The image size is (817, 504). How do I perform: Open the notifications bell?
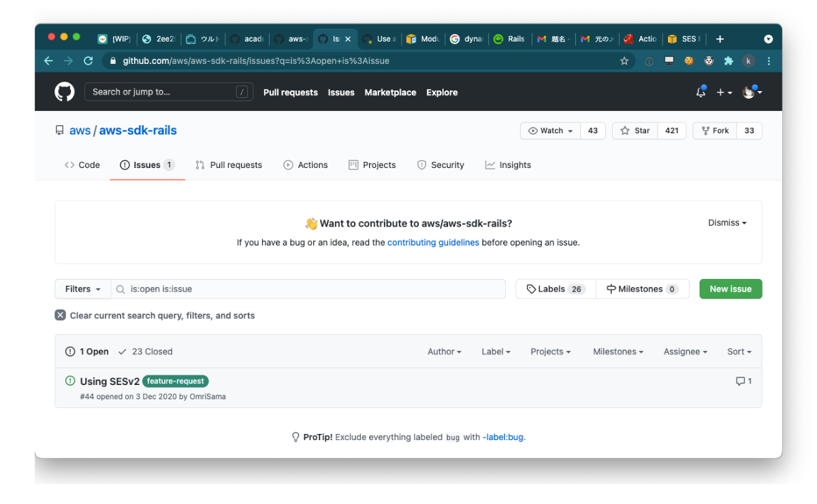pyautogui.click(x=701, y=92)
